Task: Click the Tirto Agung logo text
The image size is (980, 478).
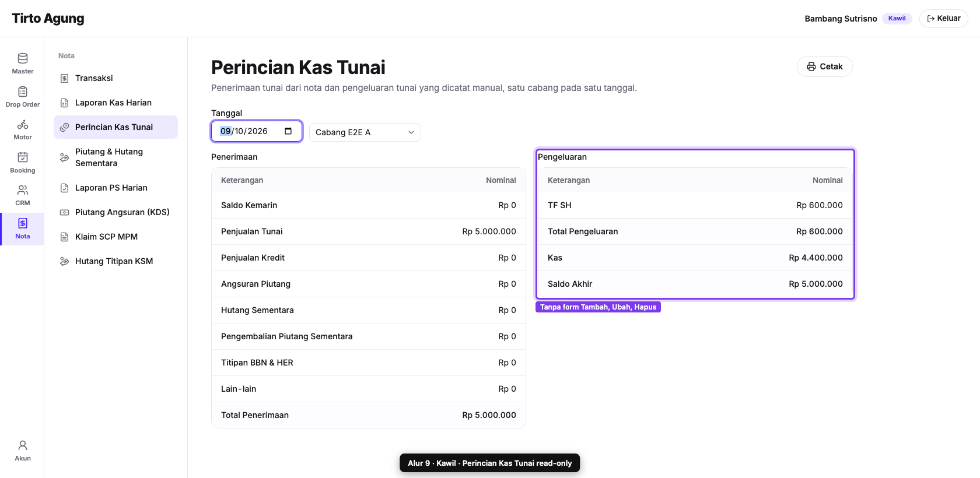Action: pos(48,19)
